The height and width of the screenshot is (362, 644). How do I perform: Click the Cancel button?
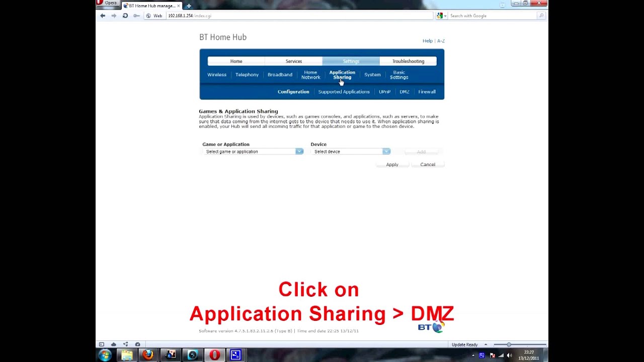[428, 164]
